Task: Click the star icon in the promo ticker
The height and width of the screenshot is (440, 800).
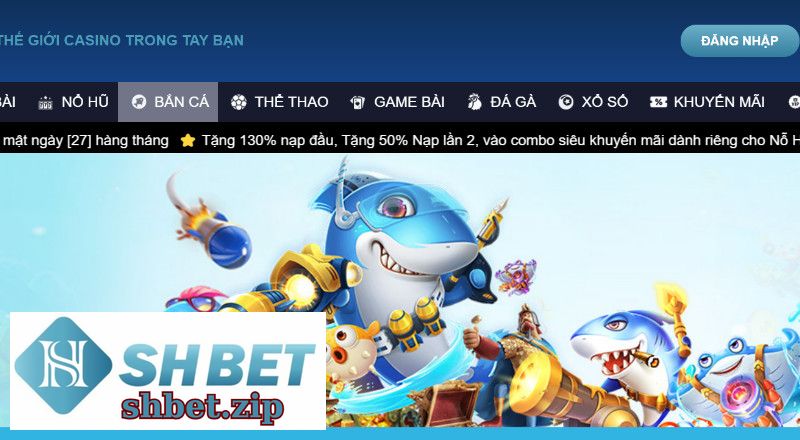Action: [188, 140]
